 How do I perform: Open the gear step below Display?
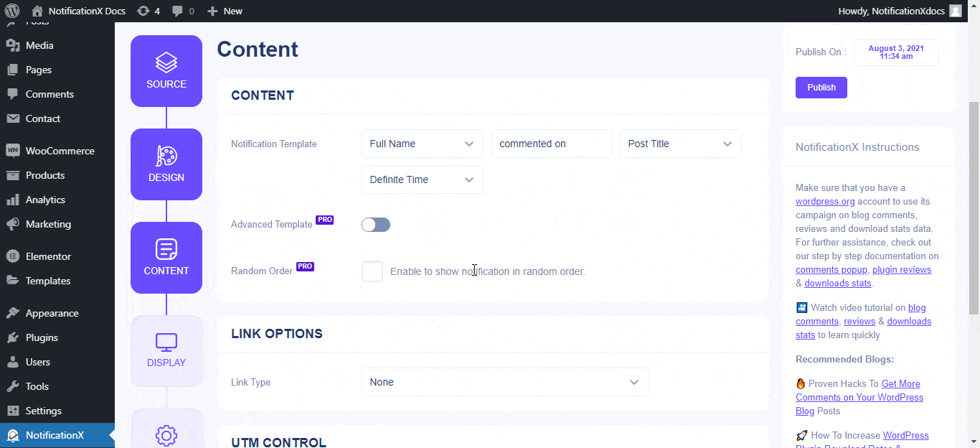[x=166, y=429]
